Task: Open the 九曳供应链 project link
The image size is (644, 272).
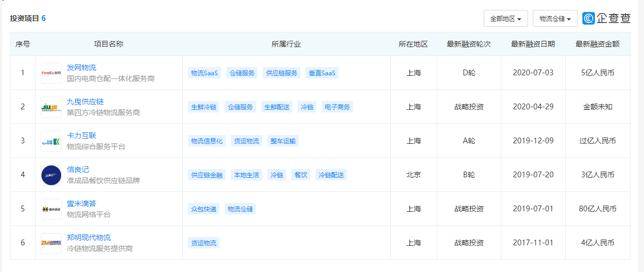Action: point(85,102)
